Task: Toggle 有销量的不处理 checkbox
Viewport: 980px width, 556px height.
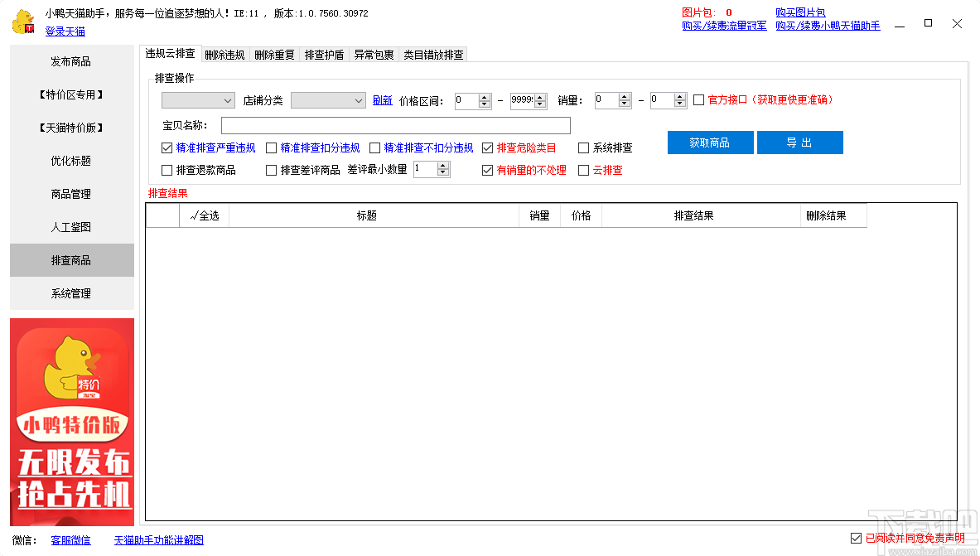Action: click(x=487, y=170)
